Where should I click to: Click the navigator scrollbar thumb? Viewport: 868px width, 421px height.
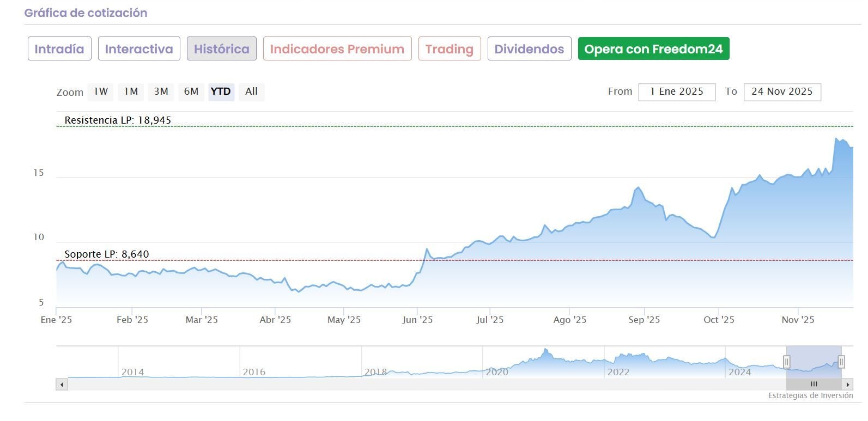(x=814, y=385)
